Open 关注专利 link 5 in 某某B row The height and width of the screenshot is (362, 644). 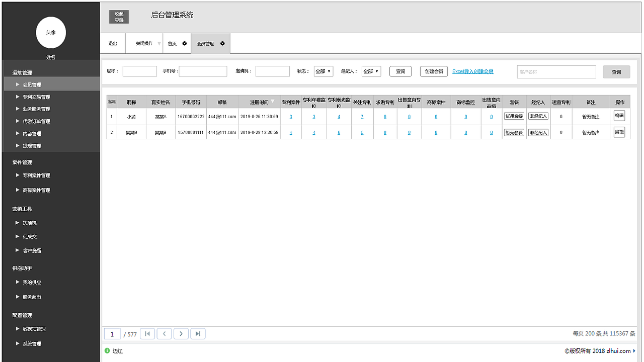[x=362, y=133]
